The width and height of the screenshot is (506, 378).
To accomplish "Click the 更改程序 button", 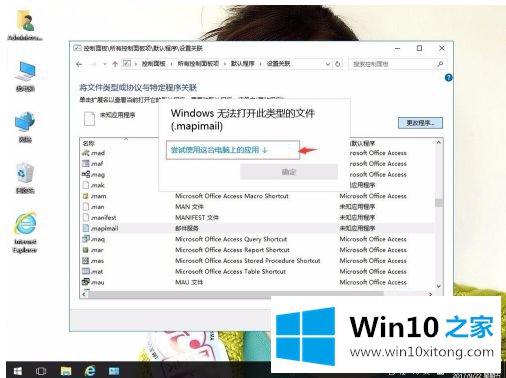I will [420, 123].
